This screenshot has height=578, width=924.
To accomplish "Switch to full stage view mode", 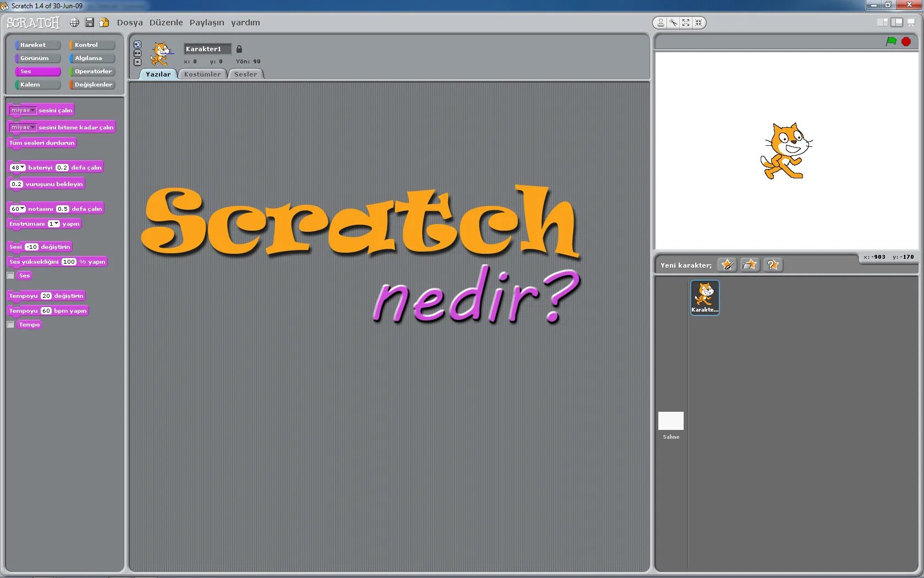I will point(897,22).
